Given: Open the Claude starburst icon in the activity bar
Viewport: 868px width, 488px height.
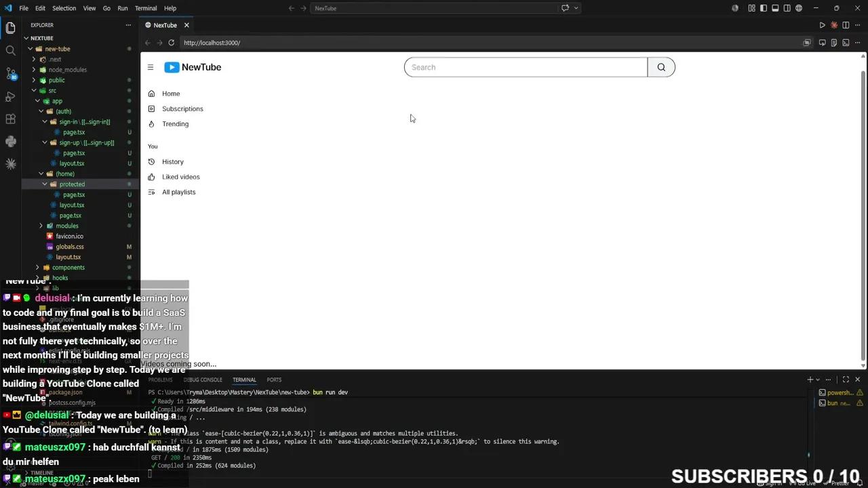Looking at the screenshot, I should click(x=10, y=164).
